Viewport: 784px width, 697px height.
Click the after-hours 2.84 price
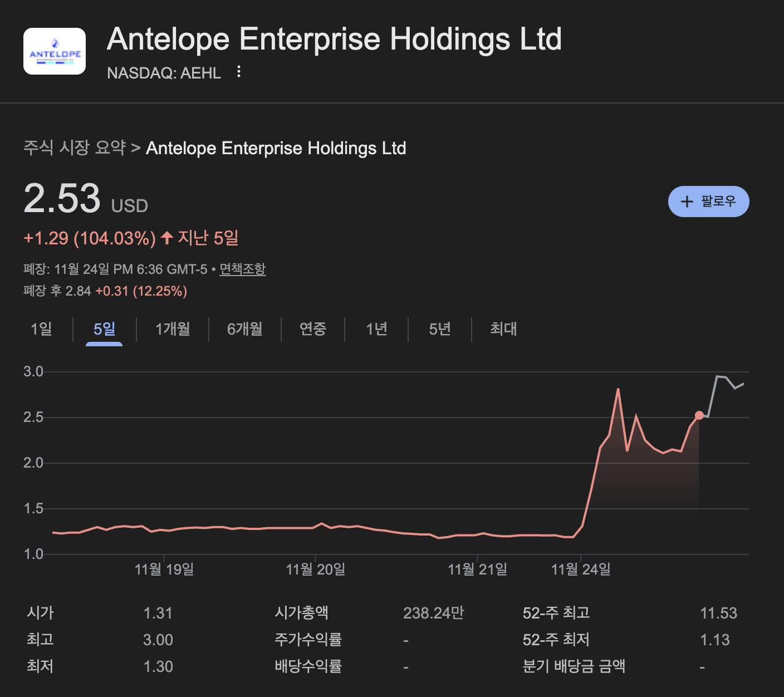tap(78, 291)
